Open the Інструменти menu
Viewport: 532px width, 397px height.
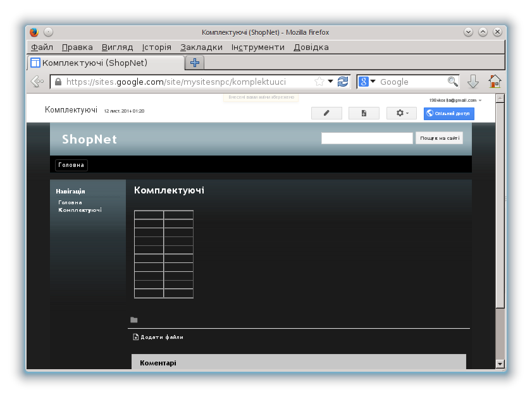coord(257,47)
